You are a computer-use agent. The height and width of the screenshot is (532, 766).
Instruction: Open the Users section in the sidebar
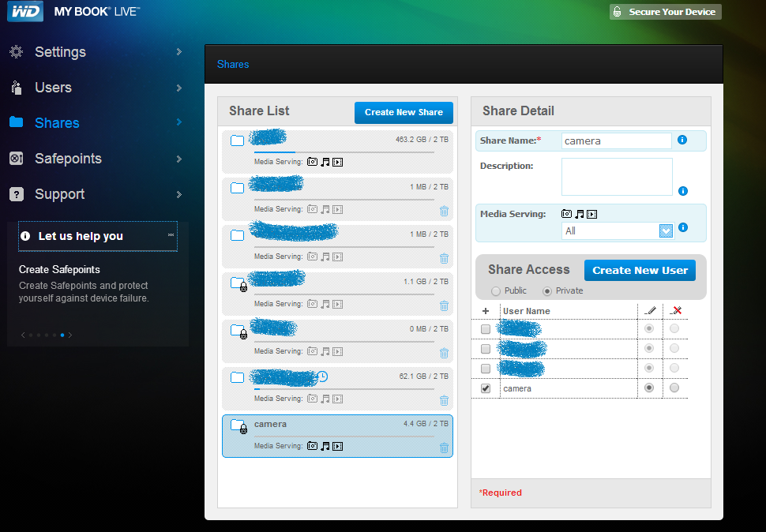(x=96, y=88)
